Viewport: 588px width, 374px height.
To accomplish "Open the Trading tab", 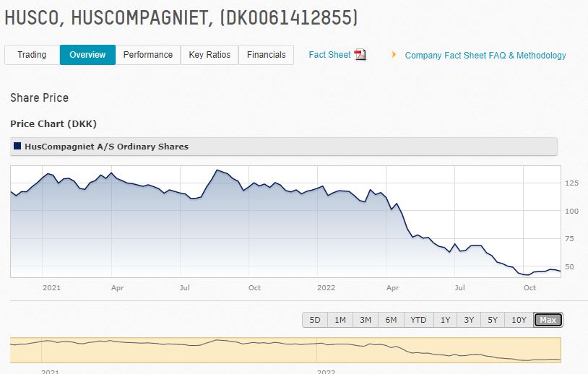I will coord(32,55).
